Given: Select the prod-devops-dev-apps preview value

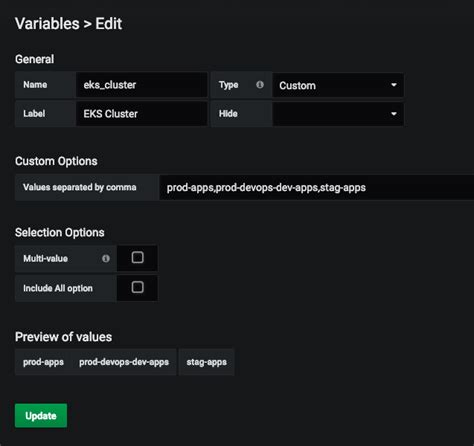Looking at the screenshot, I should pyautogui.click(x=124, y=362).
